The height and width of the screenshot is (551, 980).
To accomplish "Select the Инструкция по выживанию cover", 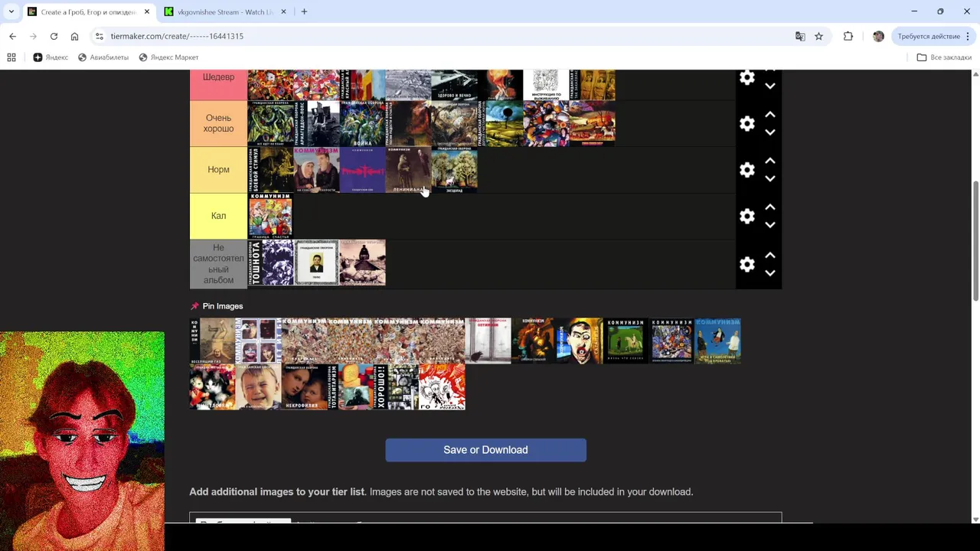I will point(546,85).
